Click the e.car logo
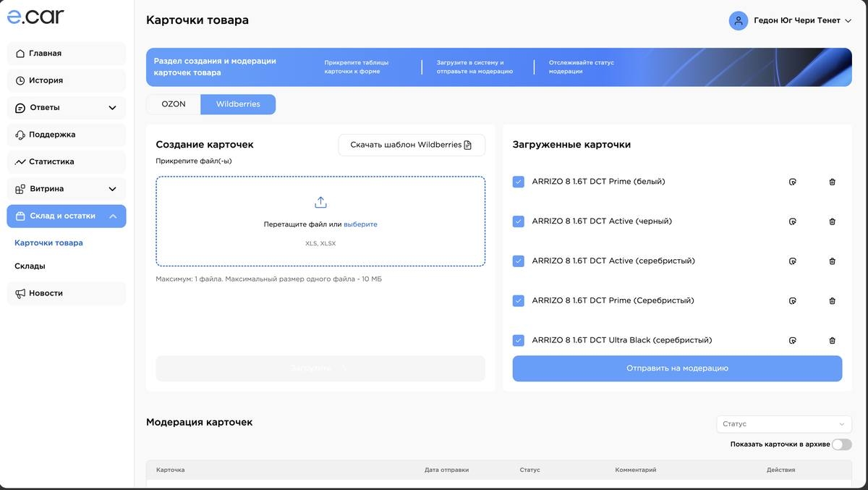This screenshot has width=868, height=490. (x=35, y=16)
